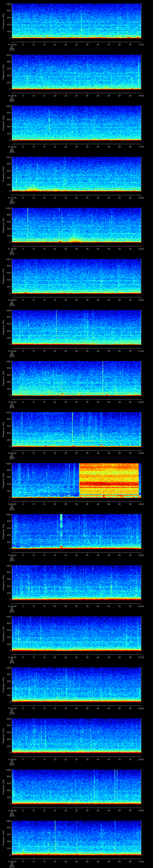Image resolution: width=153 pixels, height=868 pixels.
Task: Pick the spectrogram panel starting at 14:17:00
Action: click(x=76, y=174)
